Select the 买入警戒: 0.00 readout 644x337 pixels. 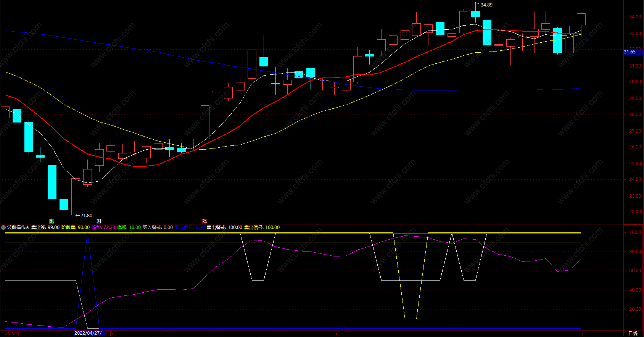pos(158,227)
